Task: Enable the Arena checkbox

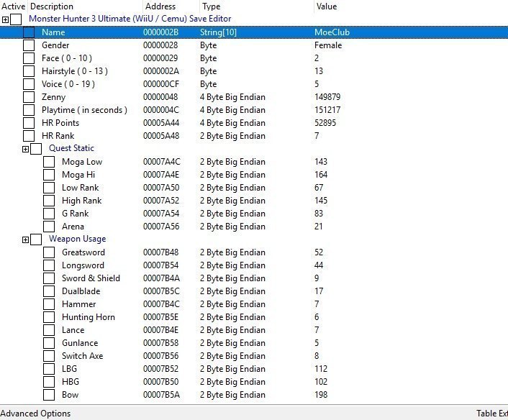Action: click(x=49, y=227)
